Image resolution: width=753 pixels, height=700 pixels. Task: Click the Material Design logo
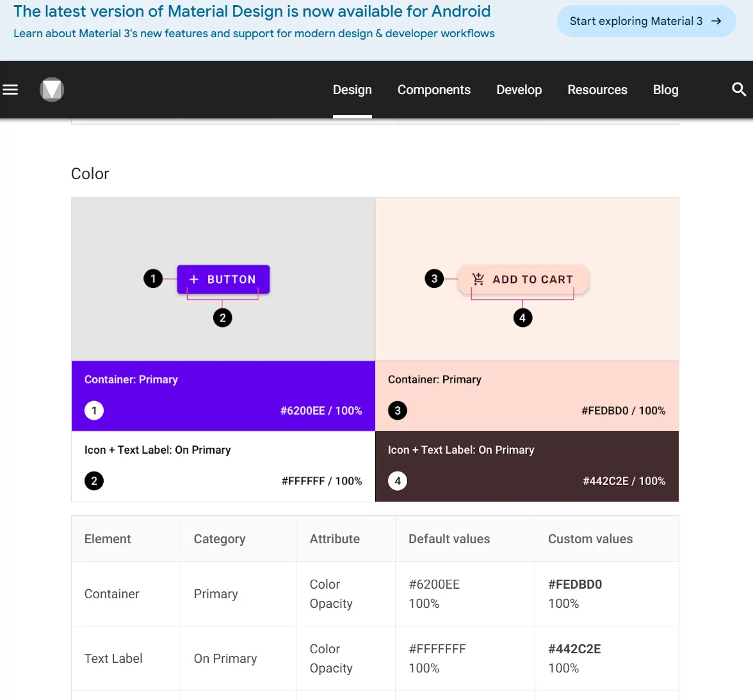point(52,90)
